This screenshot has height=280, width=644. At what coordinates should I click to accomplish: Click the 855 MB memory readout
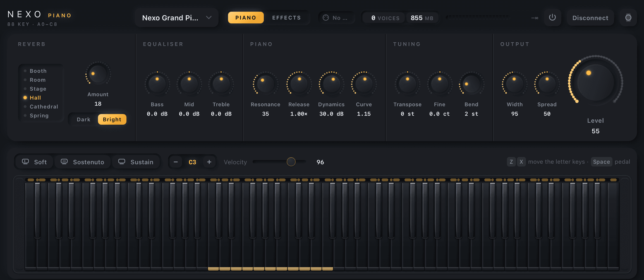click(x=422, y=18)
